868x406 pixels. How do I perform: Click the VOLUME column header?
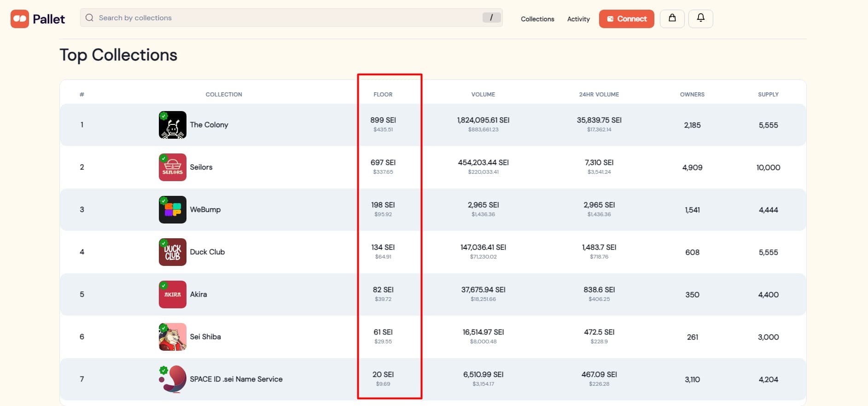(483, 94)
